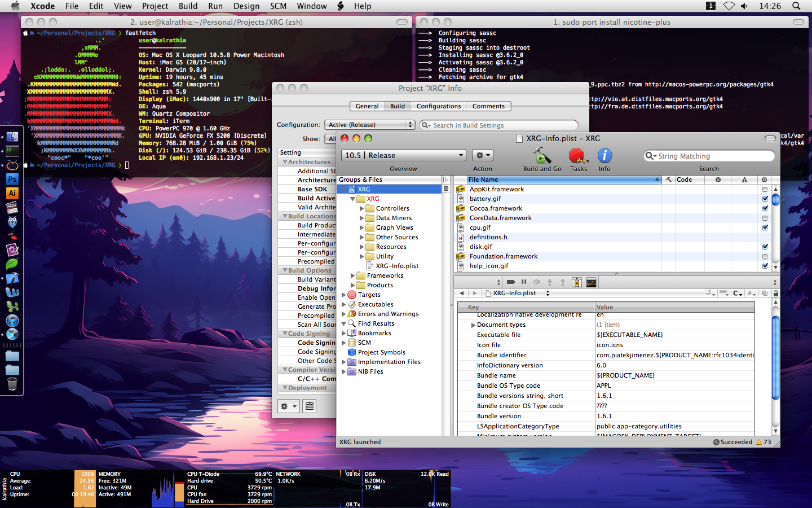Launch iTunes from the Dock
812x508 pixels.
[12, 320]
